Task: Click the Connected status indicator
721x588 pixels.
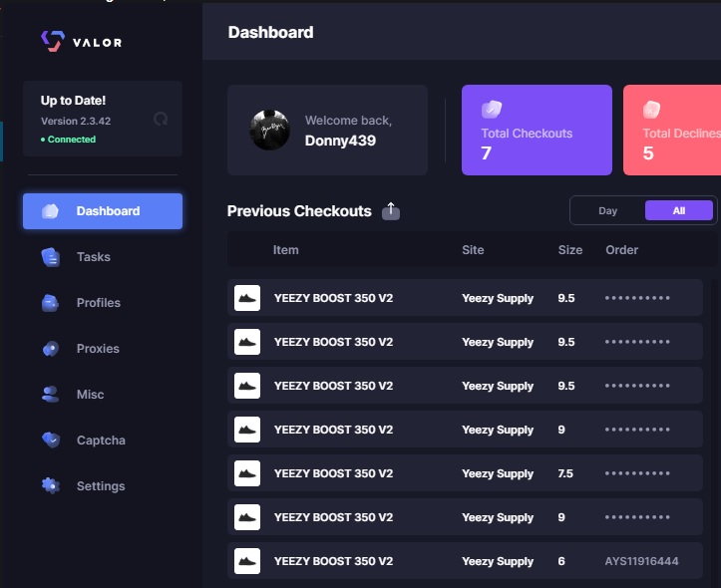Action: [68, 140]
